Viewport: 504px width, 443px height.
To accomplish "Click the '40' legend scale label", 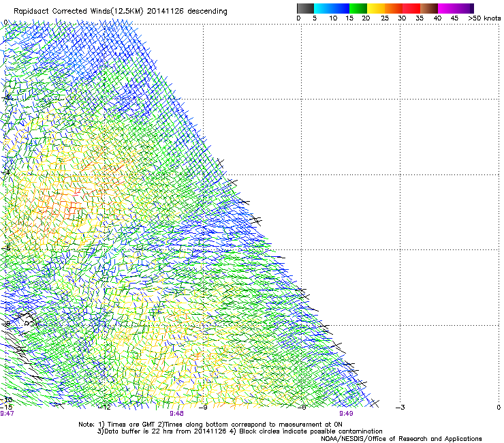I will point(437,18).
